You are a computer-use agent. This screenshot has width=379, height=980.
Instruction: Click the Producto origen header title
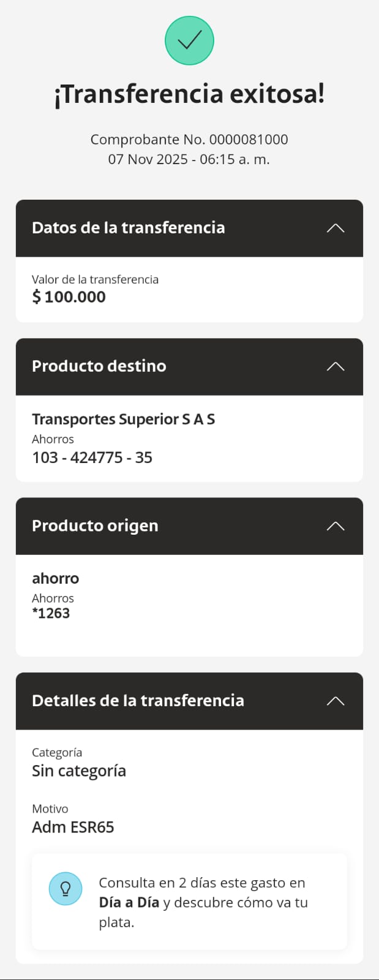(95, 526)
